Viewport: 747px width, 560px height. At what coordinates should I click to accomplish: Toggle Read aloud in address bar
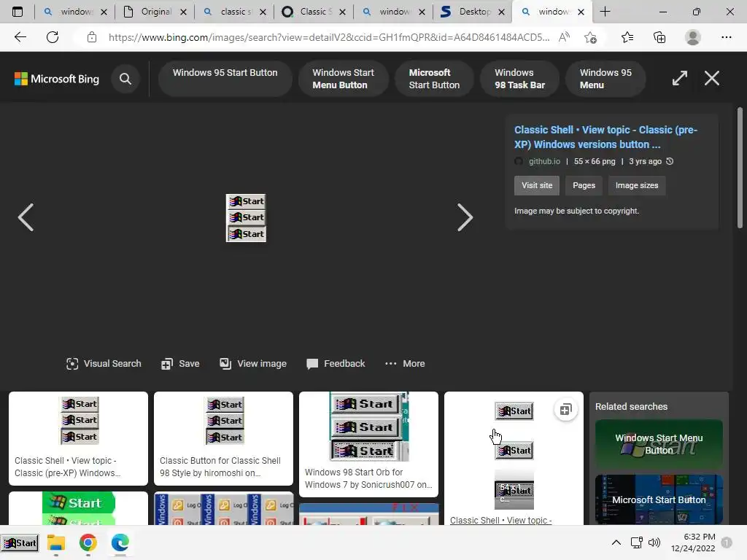[x=564, y=37]
